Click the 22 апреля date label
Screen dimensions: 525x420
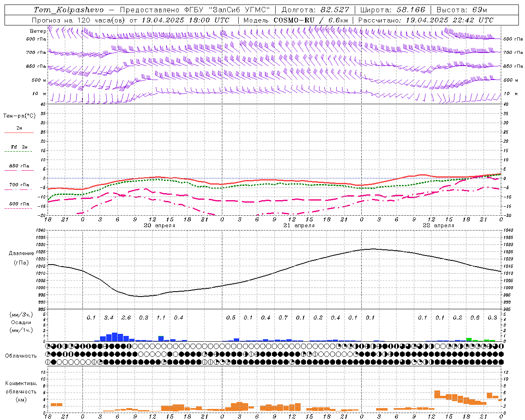[438, 226]
